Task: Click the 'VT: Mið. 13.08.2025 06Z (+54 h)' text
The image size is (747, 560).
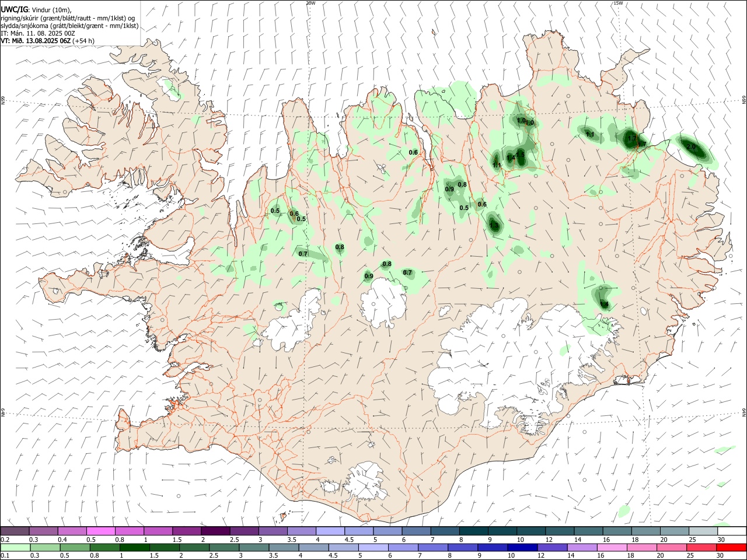Action: pos(48,41)
